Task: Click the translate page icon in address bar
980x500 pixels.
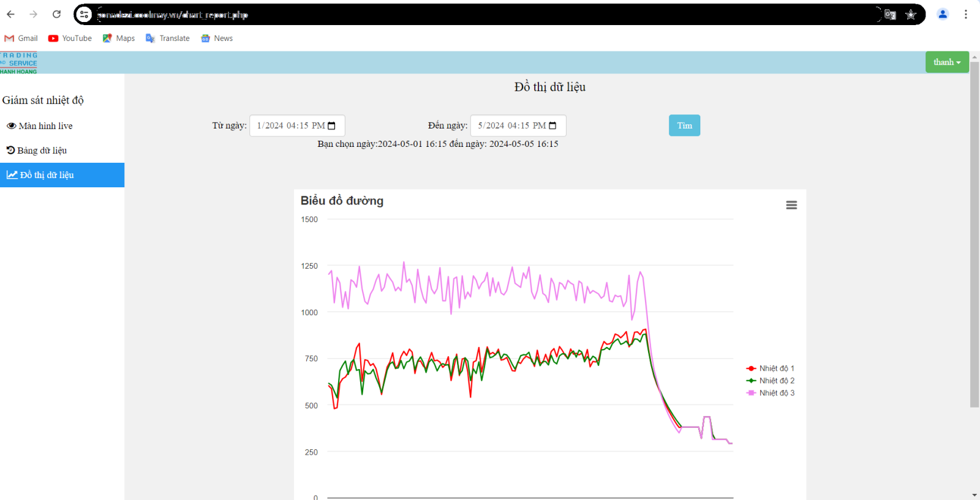Action: 890,15
